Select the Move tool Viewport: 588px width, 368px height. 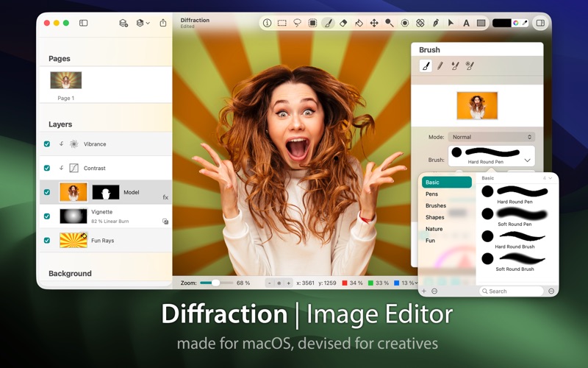tap(374, 23)
